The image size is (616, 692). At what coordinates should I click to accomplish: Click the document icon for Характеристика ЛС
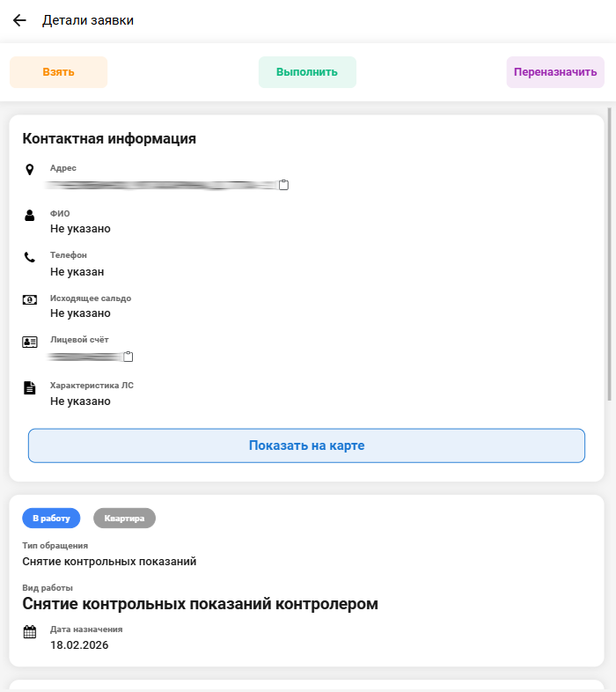[30, 387]
